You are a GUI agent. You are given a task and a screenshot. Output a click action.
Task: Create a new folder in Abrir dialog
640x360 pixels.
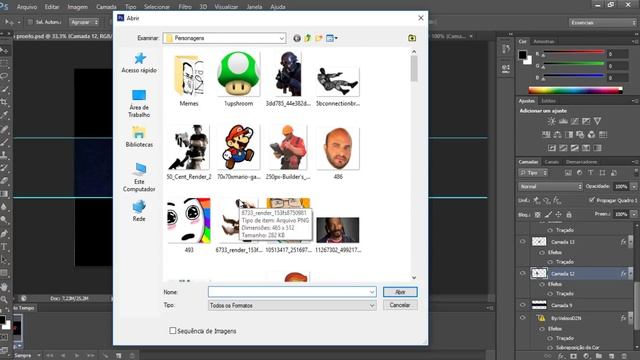tap(319, 38)
